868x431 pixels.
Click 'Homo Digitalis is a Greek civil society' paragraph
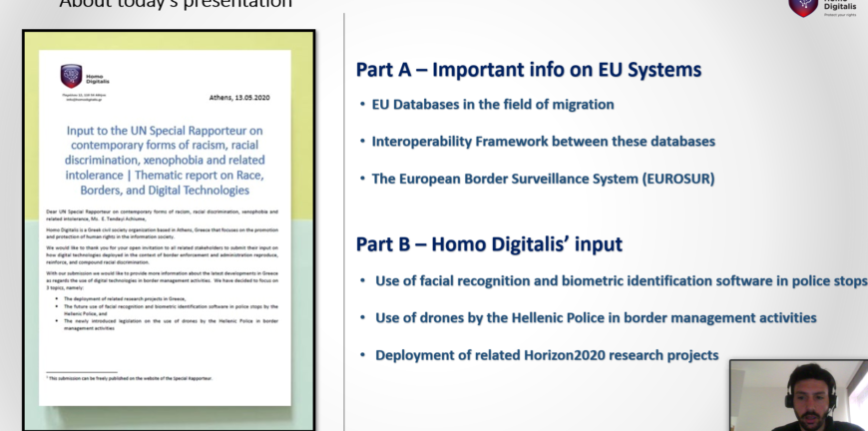point(163,232)
